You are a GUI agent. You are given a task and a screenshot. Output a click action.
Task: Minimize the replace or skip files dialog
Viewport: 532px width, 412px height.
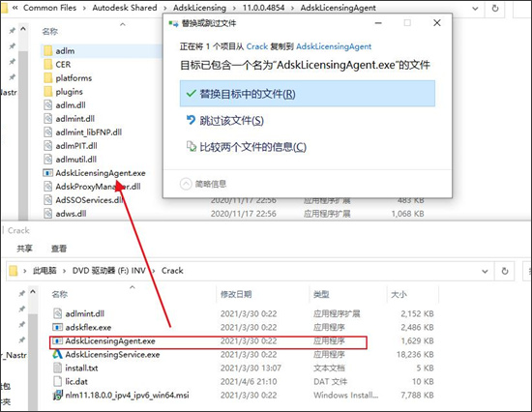pyautogui.click(x=378, y=23)
